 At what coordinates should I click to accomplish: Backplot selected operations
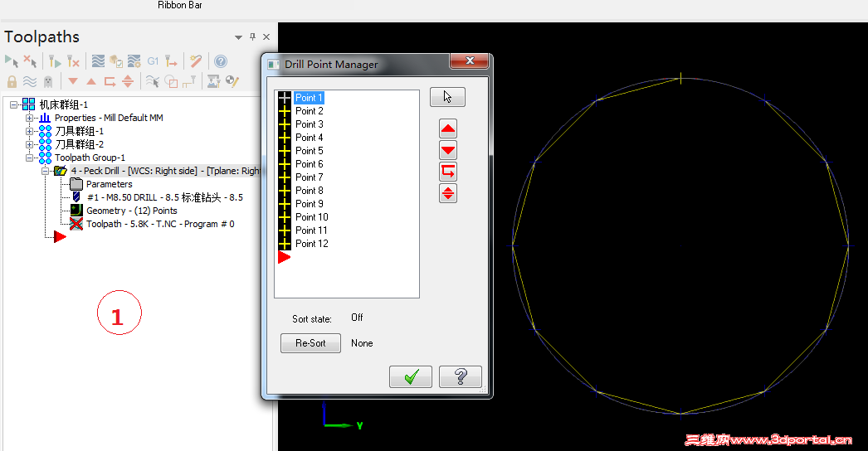(98, 61)
